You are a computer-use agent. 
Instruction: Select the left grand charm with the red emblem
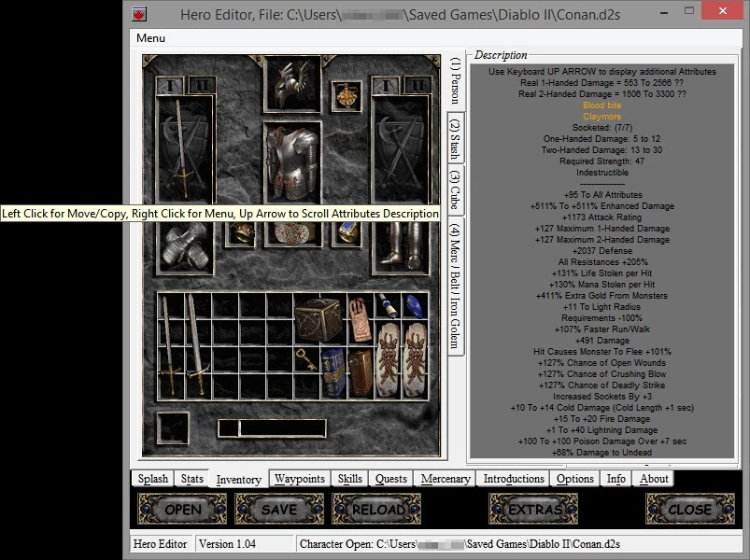click(x=388, y=359)
